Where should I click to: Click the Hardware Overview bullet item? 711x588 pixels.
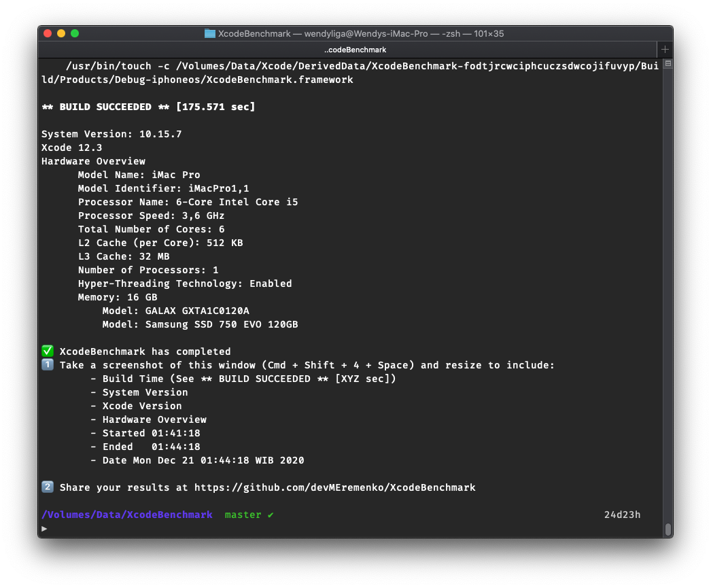click(148, 420)
